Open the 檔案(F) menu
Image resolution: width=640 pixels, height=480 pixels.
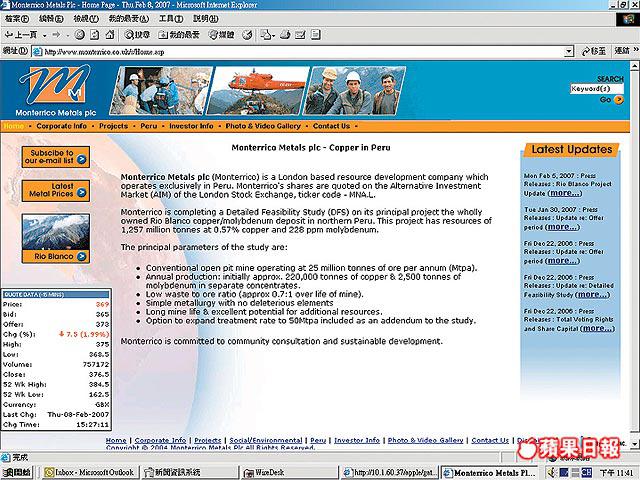point(16,19)
